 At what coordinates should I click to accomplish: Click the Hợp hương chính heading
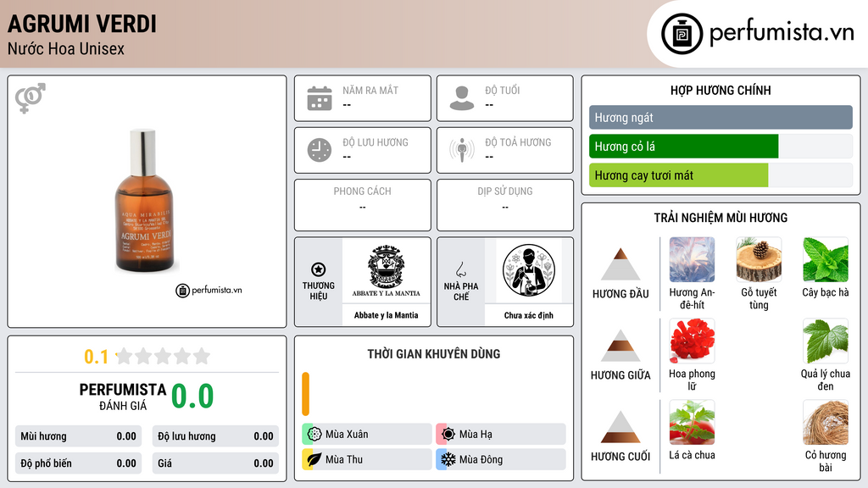point(721,90)
